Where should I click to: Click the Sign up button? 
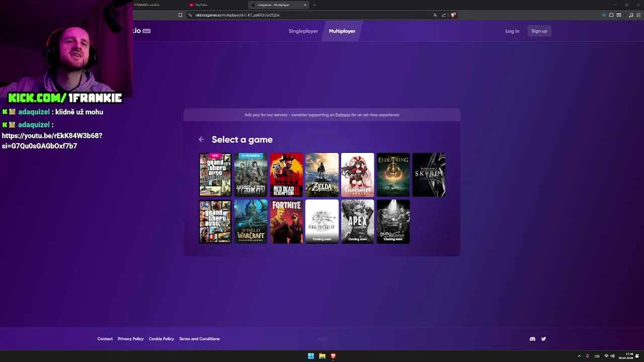pyautogui.click(x=539, y=31)
